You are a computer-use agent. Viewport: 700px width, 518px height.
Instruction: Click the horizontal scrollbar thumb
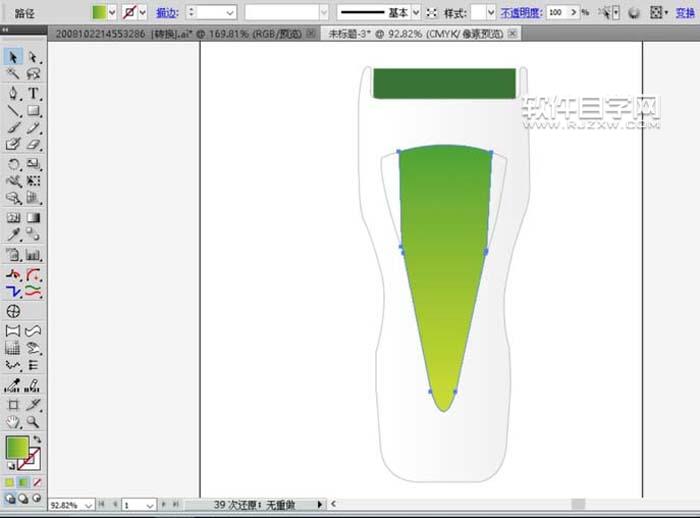click(579, 504)
